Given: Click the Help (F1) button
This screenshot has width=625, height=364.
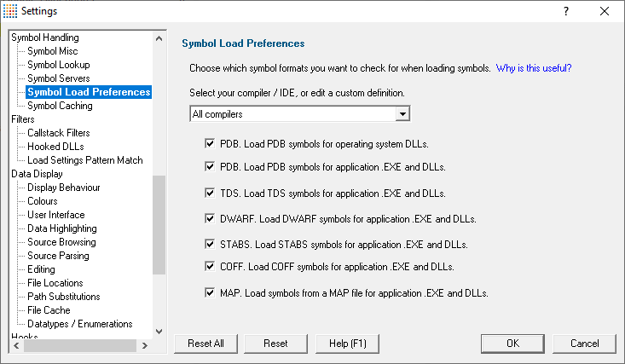Looking at the screenshot, I should tap(347, 344).
